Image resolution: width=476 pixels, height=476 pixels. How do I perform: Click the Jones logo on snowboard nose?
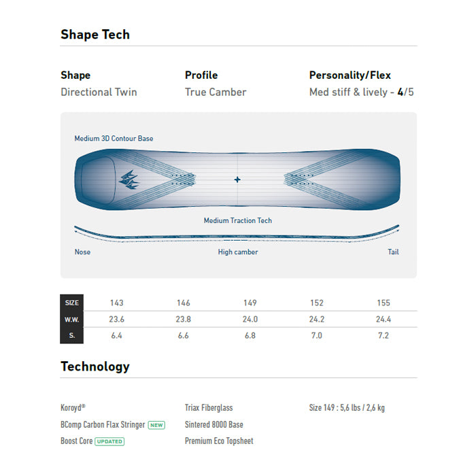click(x=129, y=180)
